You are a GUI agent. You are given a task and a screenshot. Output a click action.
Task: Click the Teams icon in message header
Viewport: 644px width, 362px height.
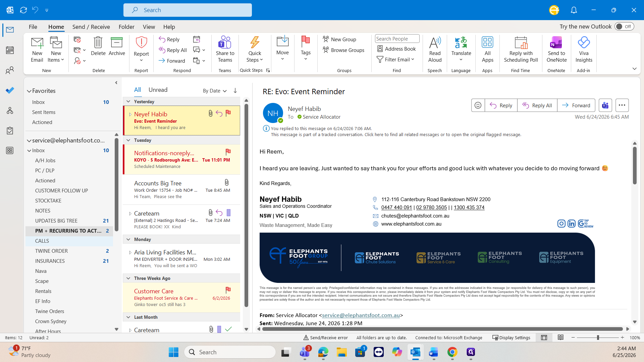tap(605, 105)
